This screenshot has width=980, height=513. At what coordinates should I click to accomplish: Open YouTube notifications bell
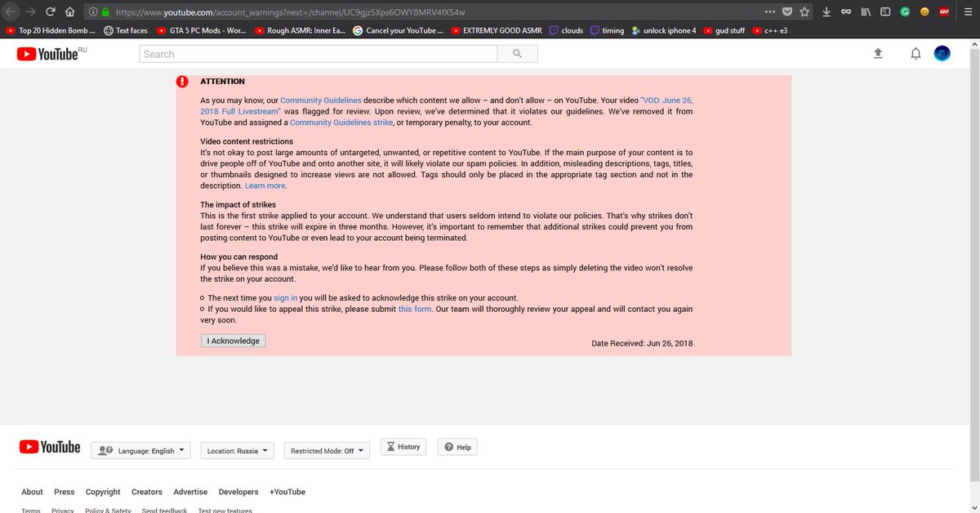(x=916, y=54)
